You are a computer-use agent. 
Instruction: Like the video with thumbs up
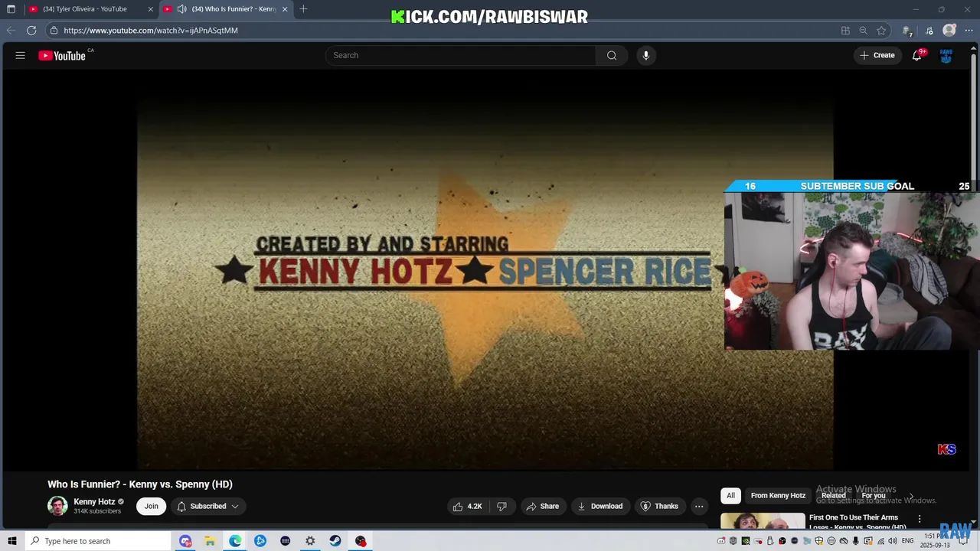click(467, 506)
